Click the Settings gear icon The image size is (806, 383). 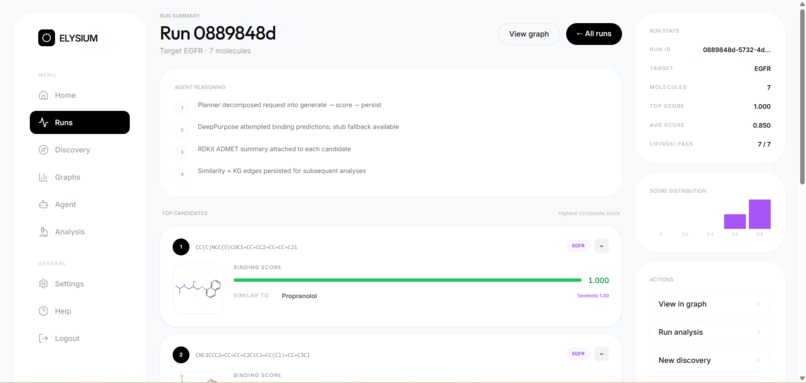44,284
